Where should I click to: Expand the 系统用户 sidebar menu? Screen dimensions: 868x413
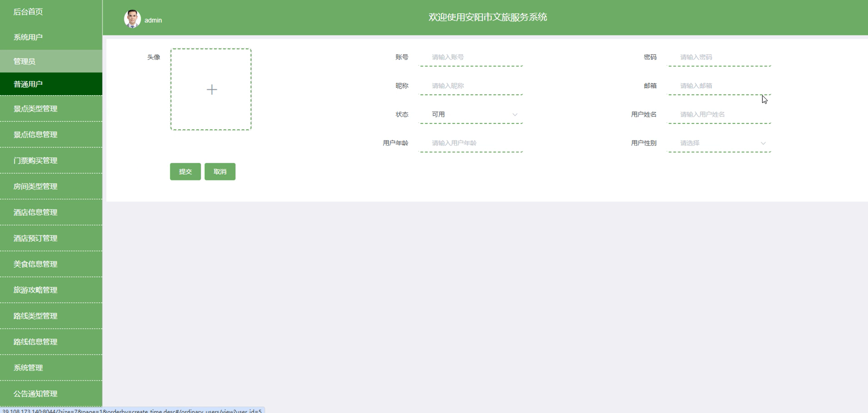click(28, 37)
